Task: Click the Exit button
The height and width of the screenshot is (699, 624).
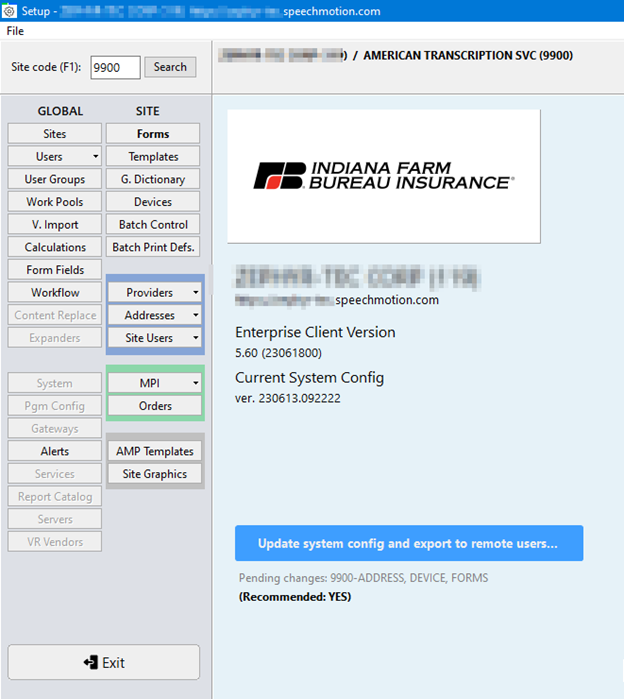Action: [x=104, y=662]
